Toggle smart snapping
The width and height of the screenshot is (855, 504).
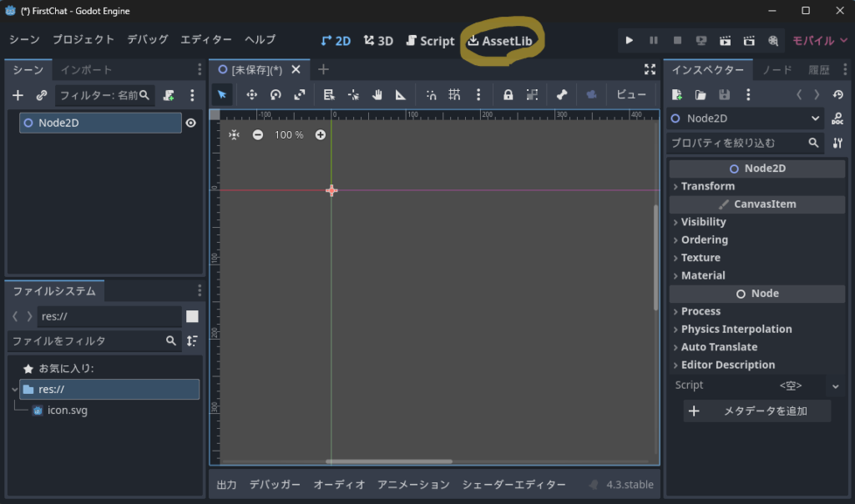coord(431,95)
